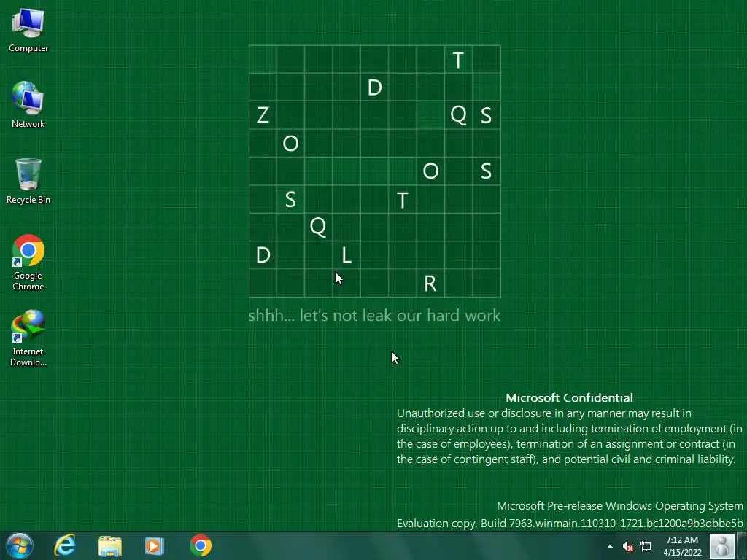Open Windows Explorer from the taskbar
747x560 pixels.
(x=110, y=545)
